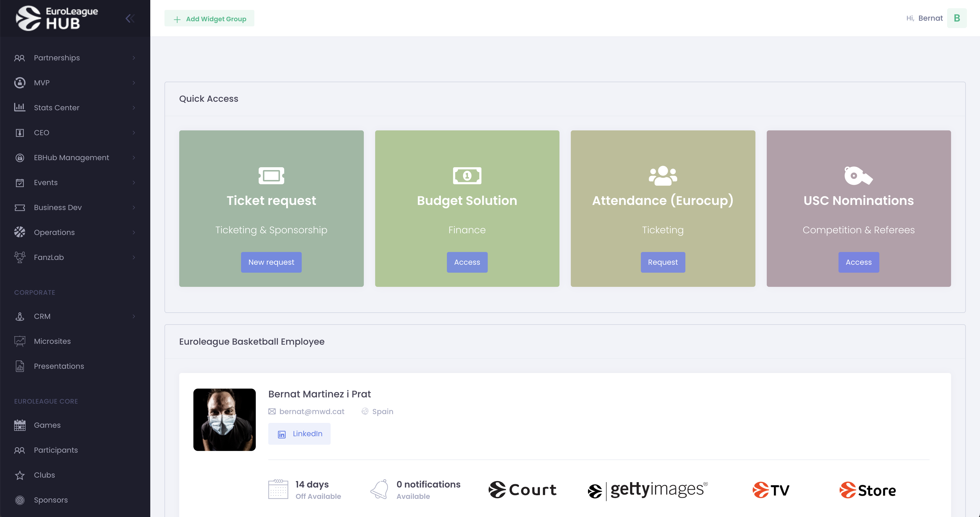Collapse the sidebar with double-chevron icon
This screenshot has height=517, width=980.
click(130, 18)
